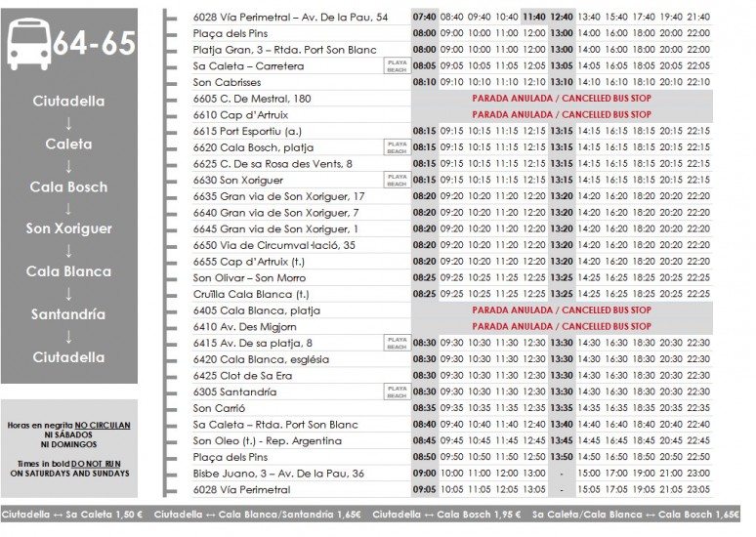Click the 07:40 departure time in first row
Screen dimensions: 756x537
point(424,17)
